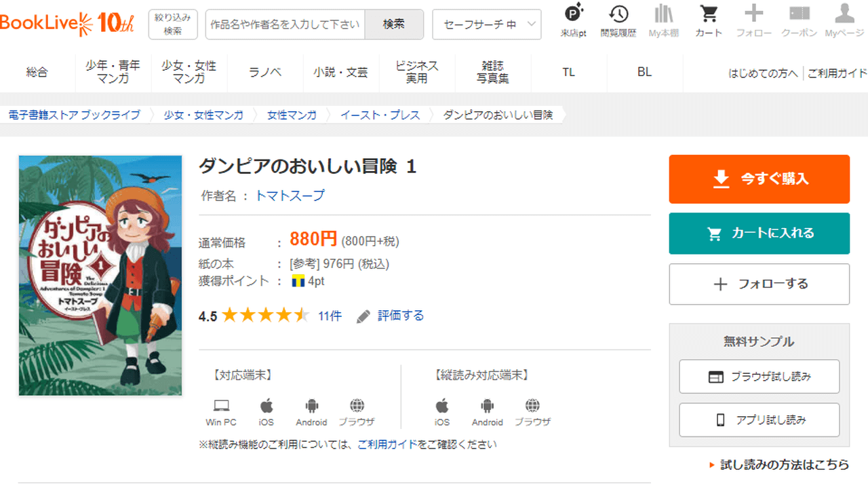This screenshot has height=486, width=868.
Task: Click the book cover thumbnail
Action: (x=100, y=276)
